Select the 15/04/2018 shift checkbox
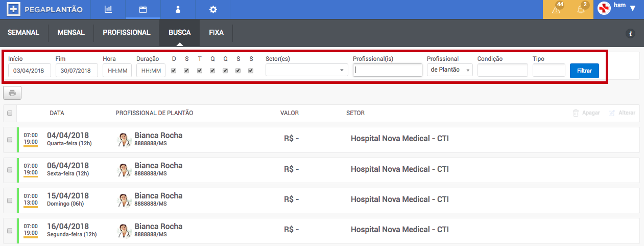644x246 pixels. (10, 200)
